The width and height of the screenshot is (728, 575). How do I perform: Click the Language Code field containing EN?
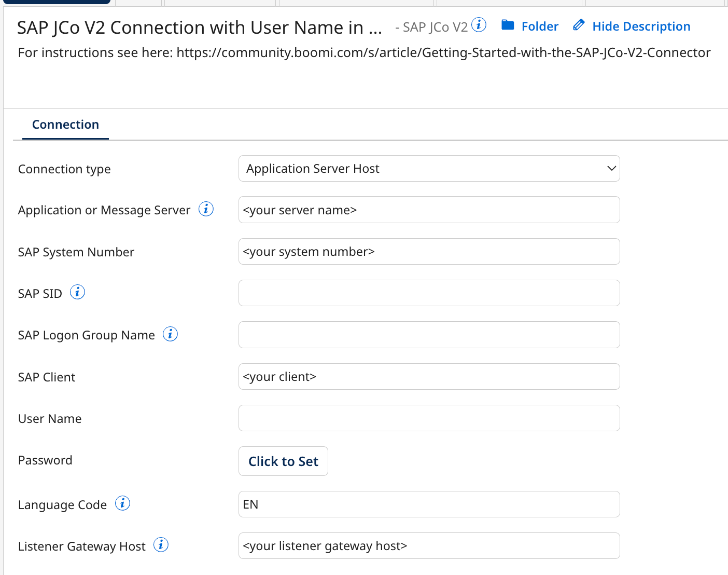point(429,504)
